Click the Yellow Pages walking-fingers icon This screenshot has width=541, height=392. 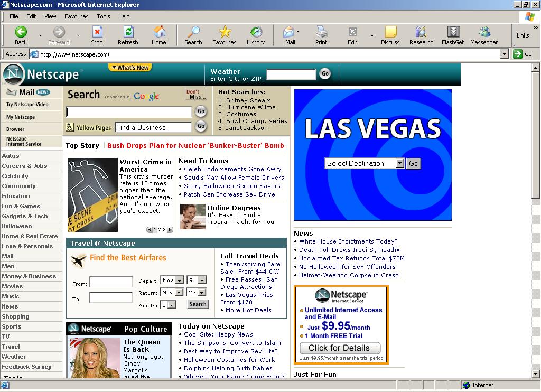pos(70,127)
